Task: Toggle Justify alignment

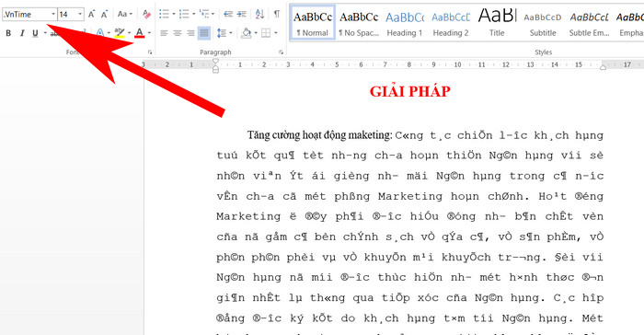Action: 204,32
